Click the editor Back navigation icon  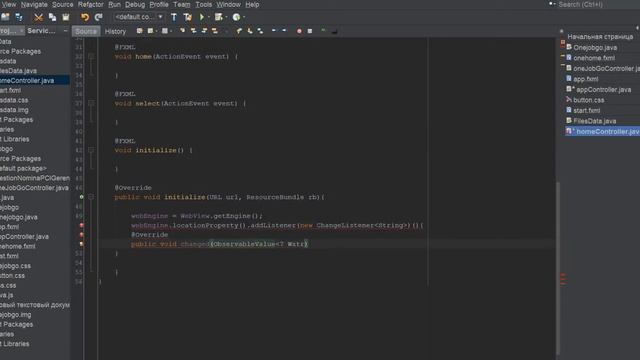click(150, 31)
